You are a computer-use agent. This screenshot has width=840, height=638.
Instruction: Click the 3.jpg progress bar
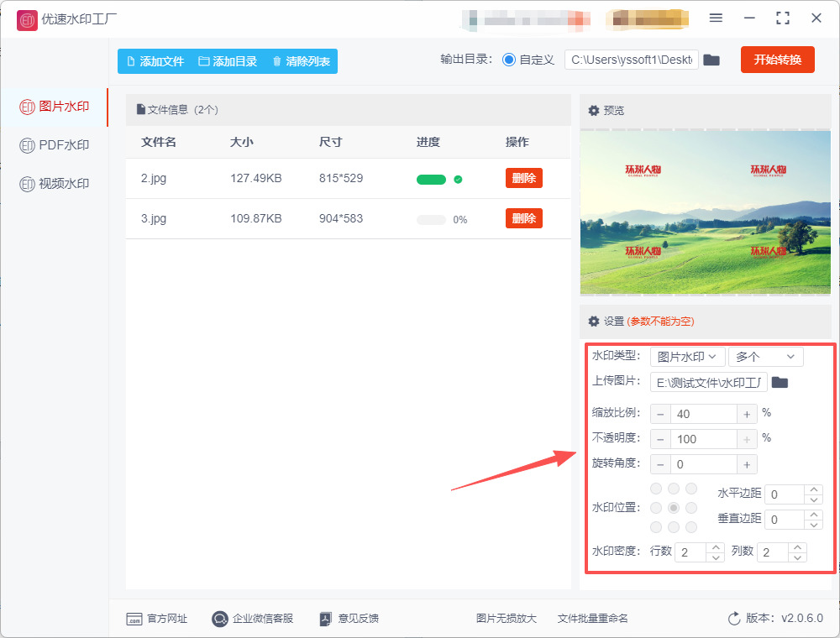tap(432, 220)
